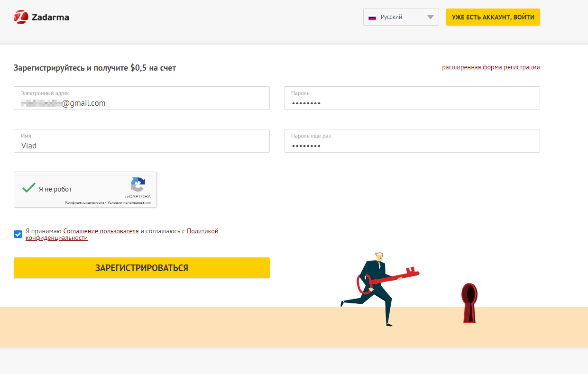588x374 pixels.
Task: Click the red keyhole illustration
Action: 469,303
